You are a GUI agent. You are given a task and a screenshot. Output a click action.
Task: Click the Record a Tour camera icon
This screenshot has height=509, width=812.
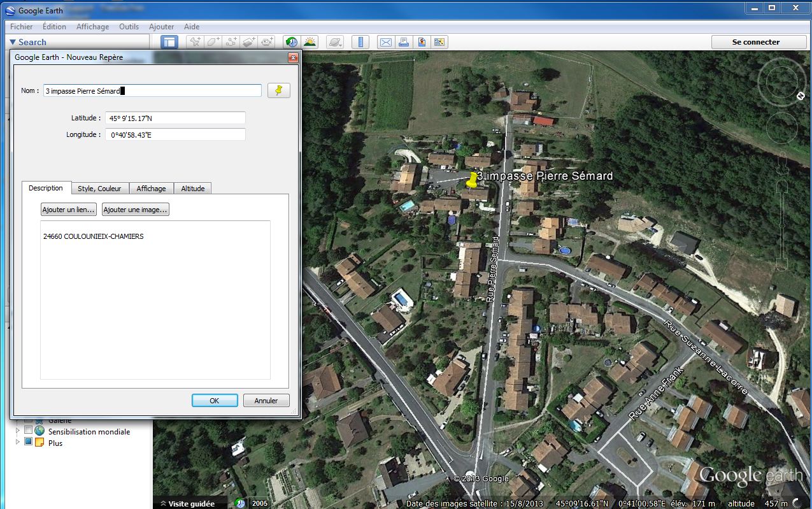(267, 42)
